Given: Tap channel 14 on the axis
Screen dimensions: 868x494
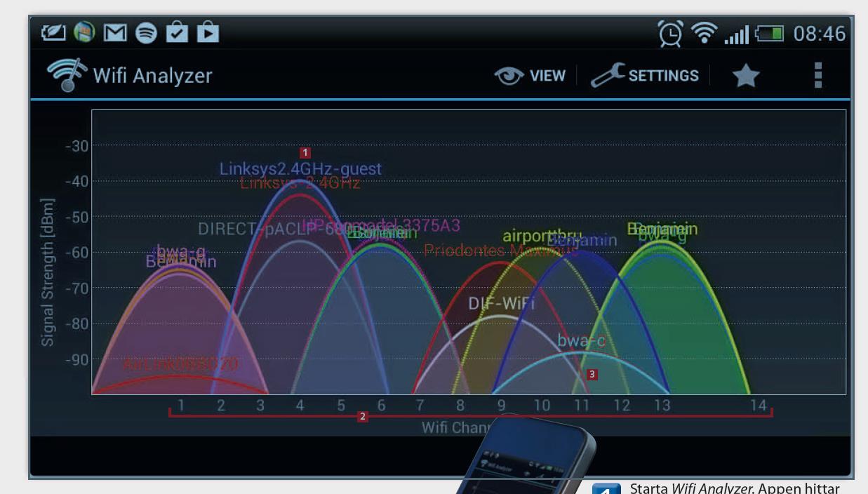Looking at the screenshot, I should [758, 406].
